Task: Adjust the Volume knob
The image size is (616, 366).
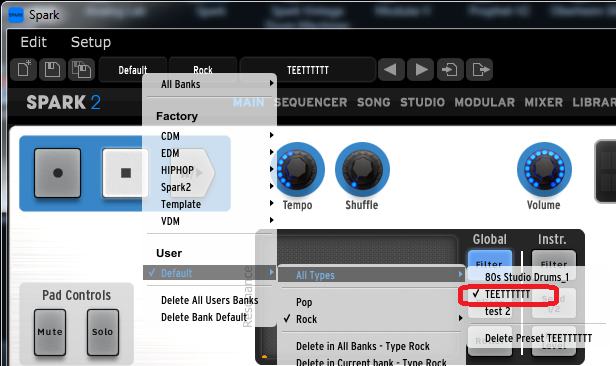Action: (x=544, y=170)
